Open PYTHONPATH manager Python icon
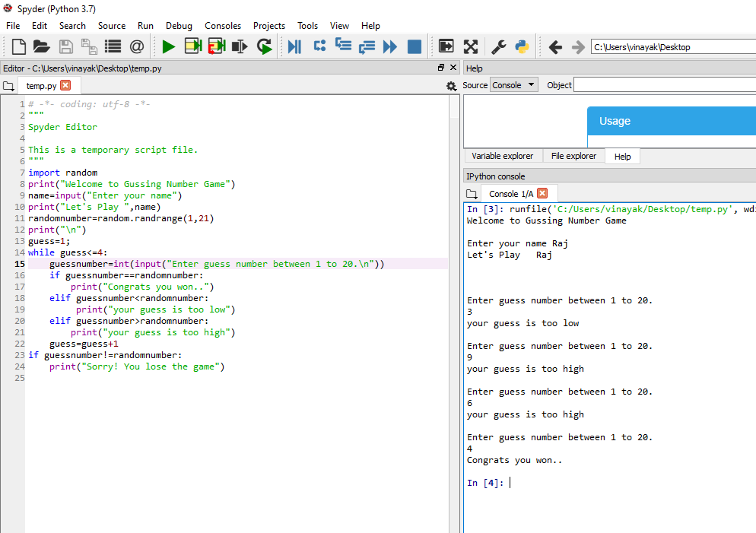This screenshot has height=533, width=756. coord(523,46)
